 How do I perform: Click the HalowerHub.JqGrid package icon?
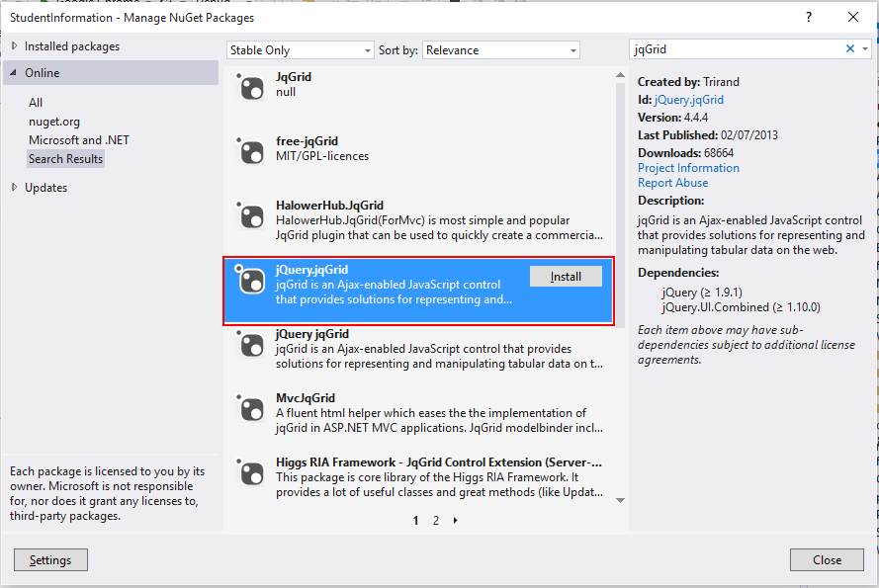click(x=250, y=215)
